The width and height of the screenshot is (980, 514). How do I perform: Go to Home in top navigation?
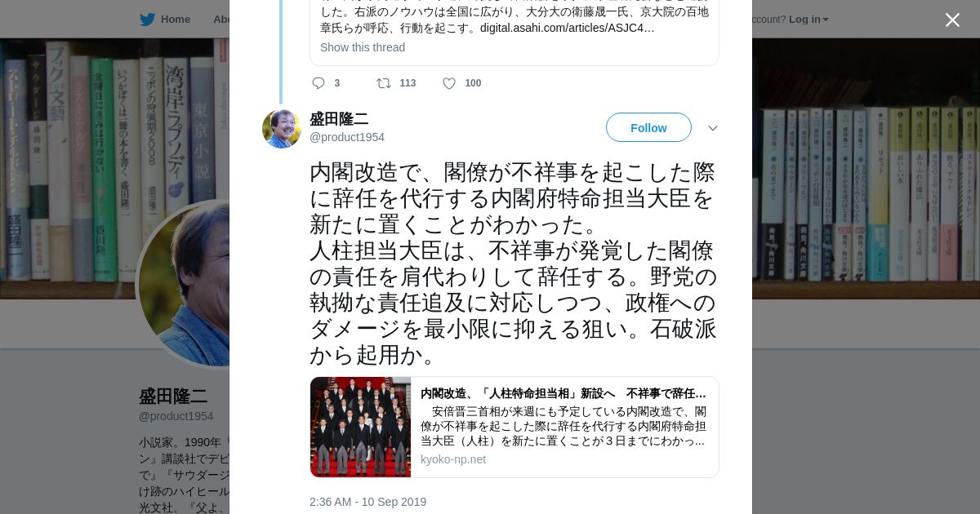point(175,20)
